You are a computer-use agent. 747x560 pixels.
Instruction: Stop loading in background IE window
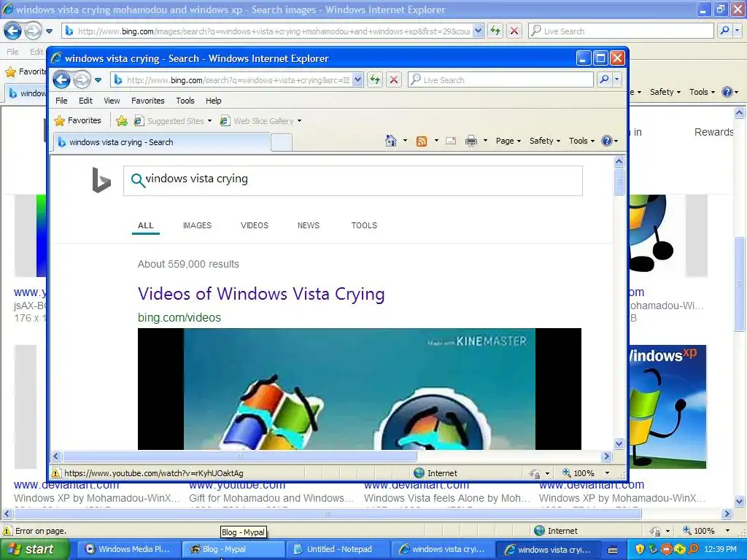click(x=514, y=31)
